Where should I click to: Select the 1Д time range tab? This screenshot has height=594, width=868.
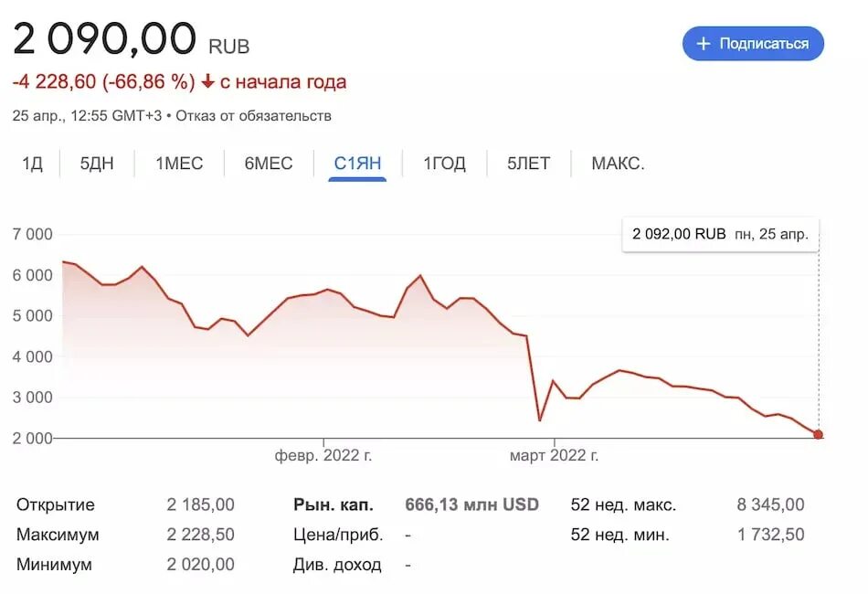tap(32, 164)
